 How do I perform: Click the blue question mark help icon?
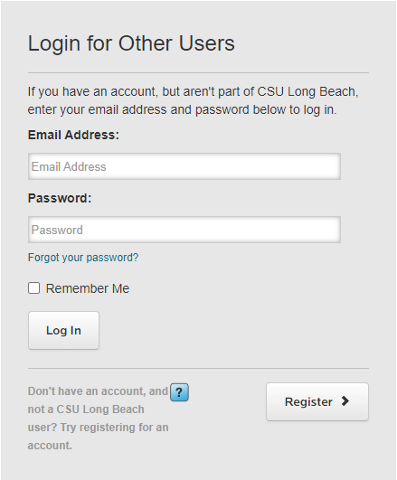[179, 392]
